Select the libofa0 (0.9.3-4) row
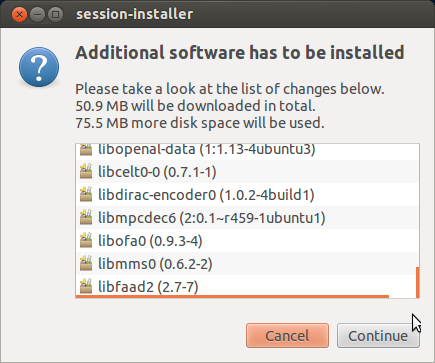Viewport: 435px width, 363px height. [247, 241]
